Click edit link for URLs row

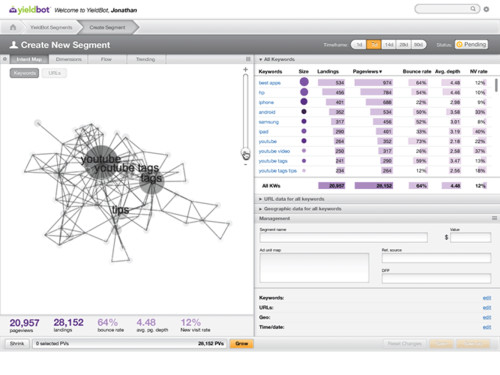pos(487,307)
